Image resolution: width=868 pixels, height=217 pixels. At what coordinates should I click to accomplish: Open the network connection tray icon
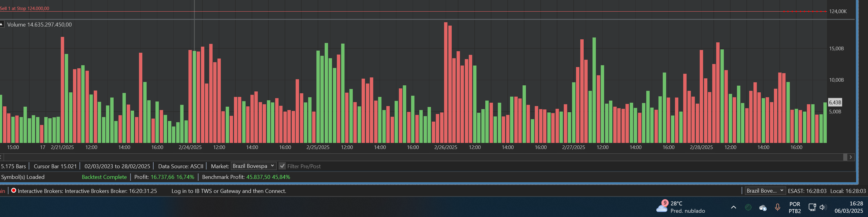812,207
